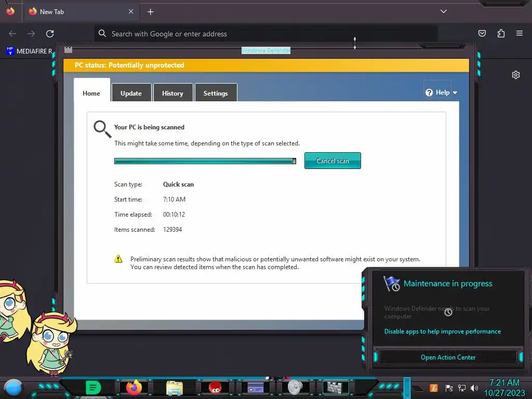The image size is (532, 399).
Task: Open Action Center from the popup
Action: click(x=448, y=357)
